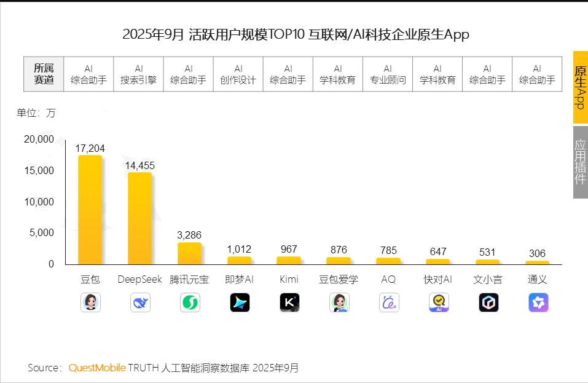Select the AQ app icon

pos(388,302)
